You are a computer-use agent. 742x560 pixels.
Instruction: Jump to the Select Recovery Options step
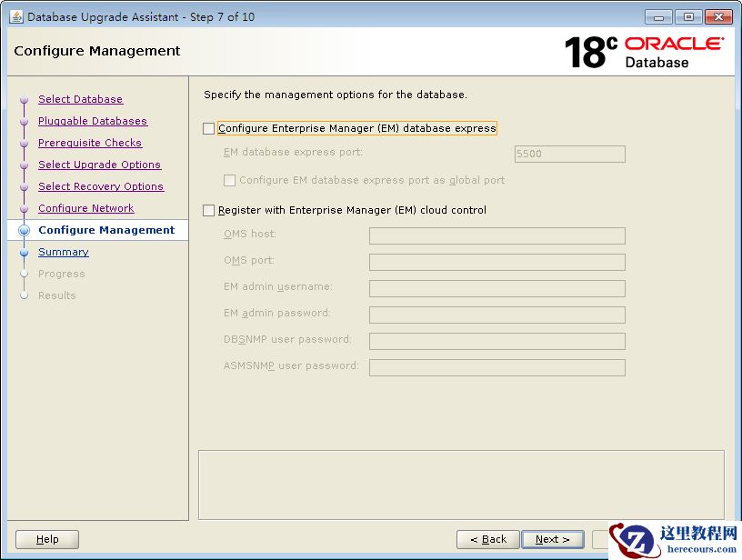pos(101,186)
